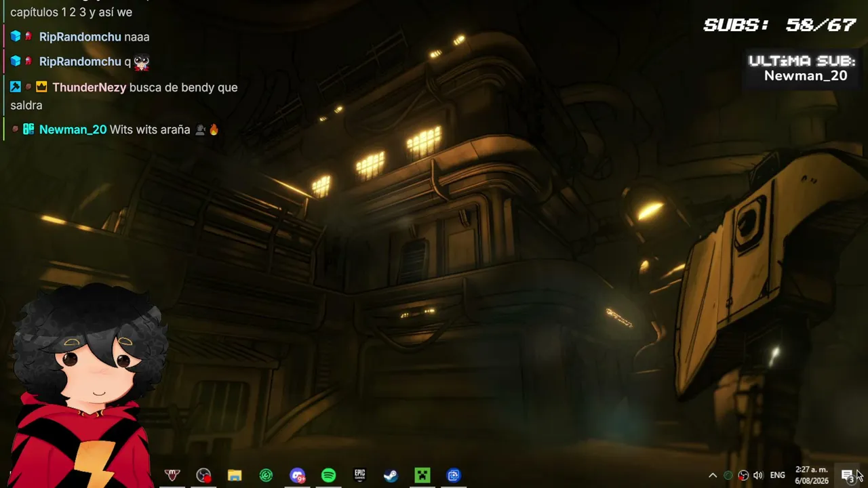
Task: Click the "SUBS: 58/67" counter text
Action: (x=780, y=26)
